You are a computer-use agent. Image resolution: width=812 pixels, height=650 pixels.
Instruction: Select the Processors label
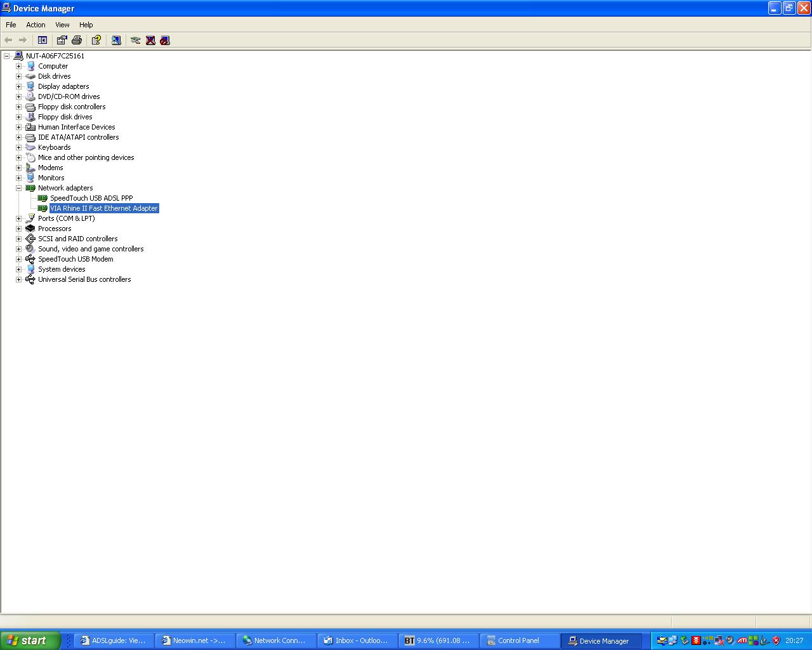55,229
